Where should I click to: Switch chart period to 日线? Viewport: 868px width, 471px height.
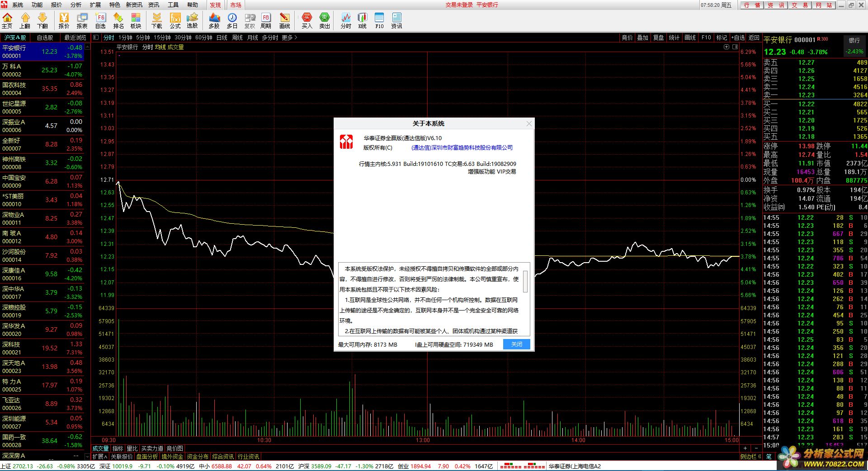222,38
